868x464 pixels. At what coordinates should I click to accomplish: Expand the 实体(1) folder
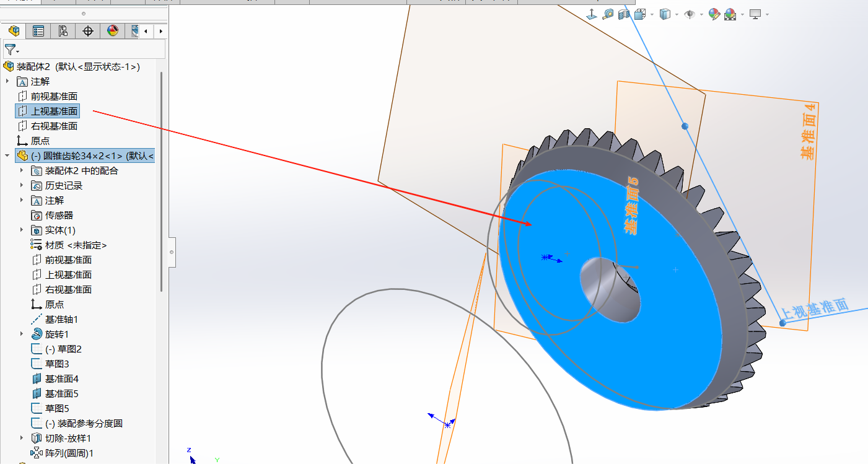click(x=22, y=230)
